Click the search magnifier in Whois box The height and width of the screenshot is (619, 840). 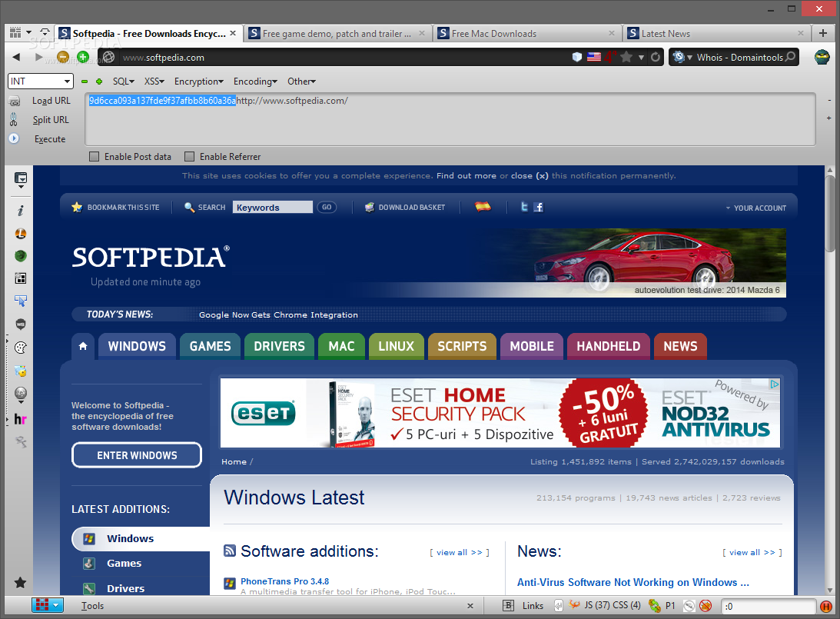tap(790, 57)
